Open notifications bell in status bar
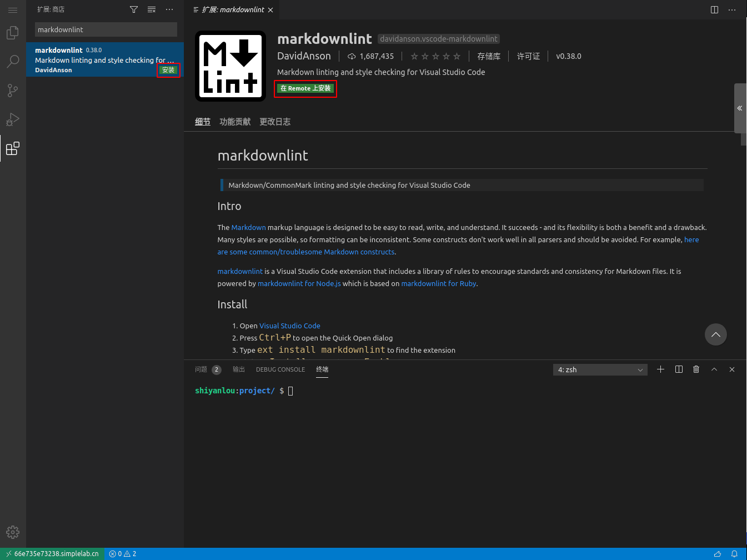Image resolution: width=747 pixels, height=560 pixels. pos(734,554)
